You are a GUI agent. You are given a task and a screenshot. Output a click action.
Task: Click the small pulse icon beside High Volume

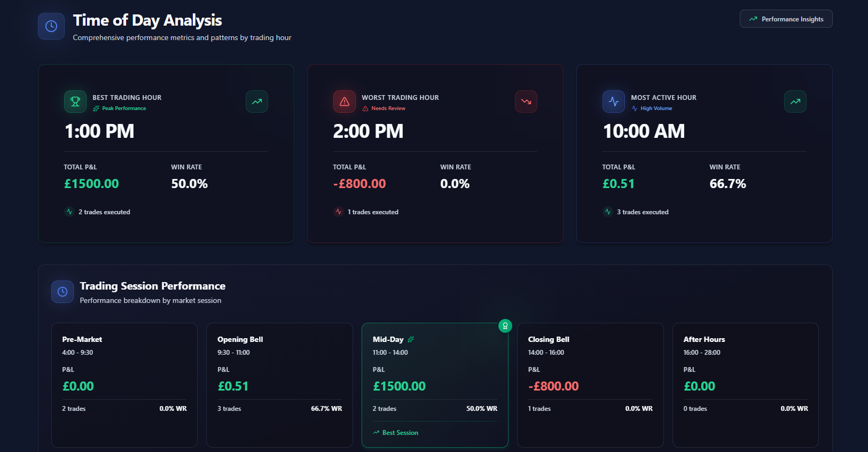pyautogui.click(x=635, y=108)
